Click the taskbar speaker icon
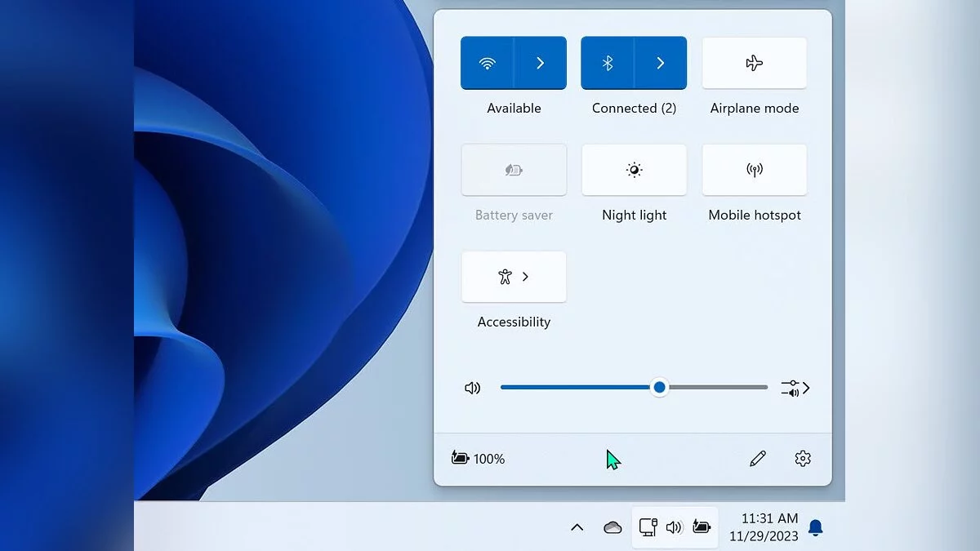Image resolution: width=980 pixels, height=551 pixels. pos(674,527)
